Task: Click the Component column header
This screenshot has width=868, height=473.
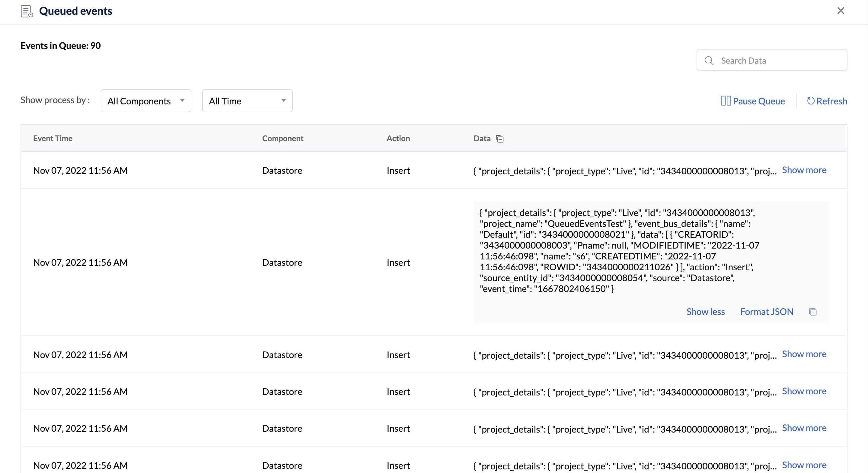Action: 283,138
